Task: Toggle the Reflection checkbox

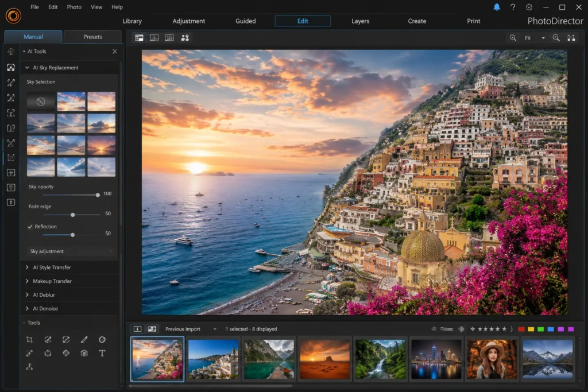Action: pos(30,226)
